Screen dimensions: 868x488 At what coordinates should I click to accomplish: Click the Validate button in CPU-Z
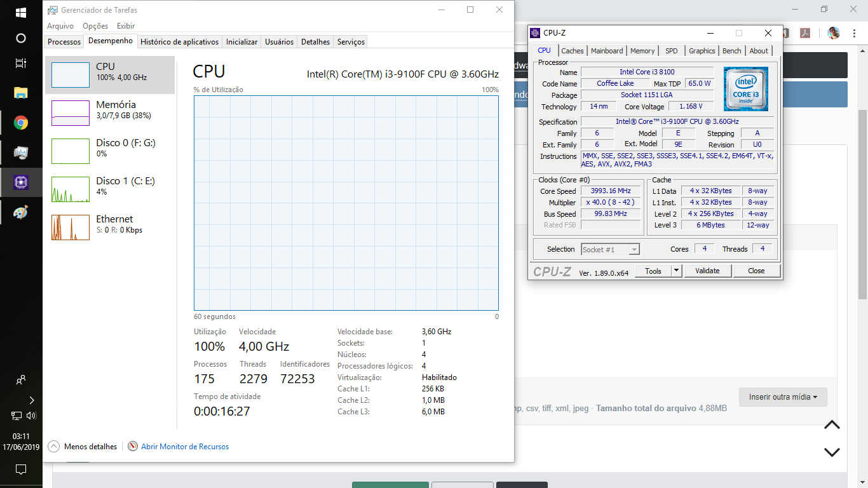(707, 271)
